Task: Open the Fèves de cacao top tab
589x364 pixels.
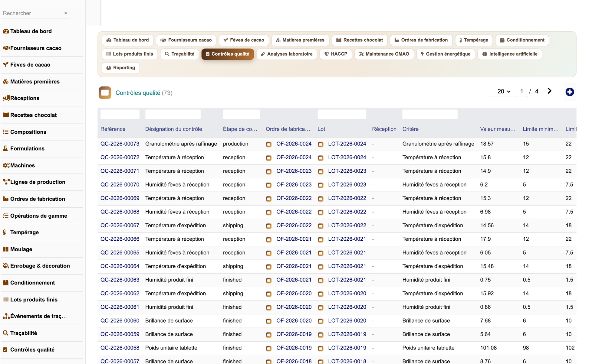Action: 244,40
